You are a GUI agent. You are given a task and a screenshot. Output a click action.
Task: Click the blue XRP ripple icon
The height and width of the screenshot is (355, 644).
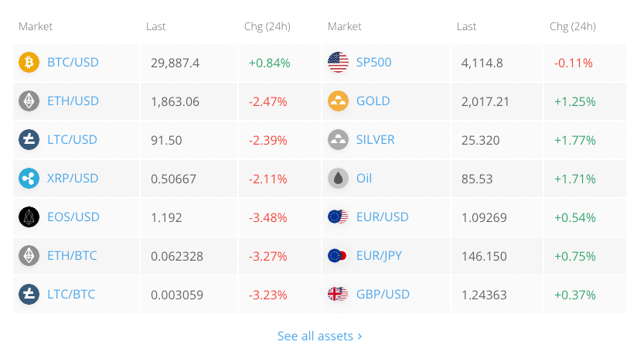(x=29, y=179)
